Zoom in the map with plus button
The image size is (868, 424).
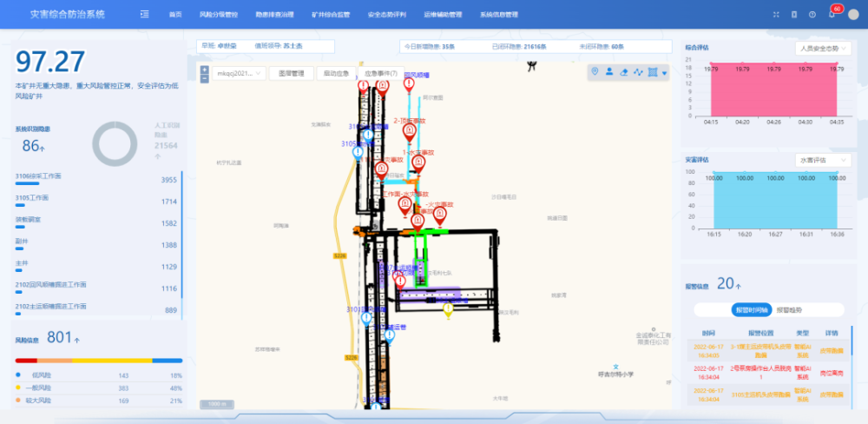coord(204,70)
